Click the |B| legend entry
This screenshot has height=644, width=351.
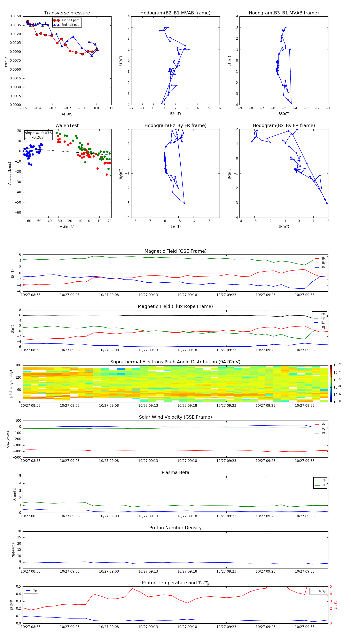[320, 327]
